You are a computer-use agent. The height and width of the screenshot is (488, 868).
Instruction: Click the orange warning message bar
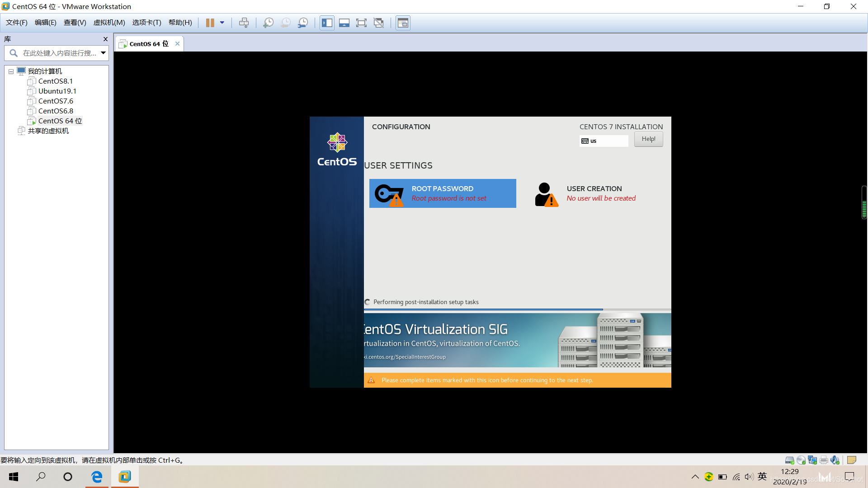[x=517, y=380]
